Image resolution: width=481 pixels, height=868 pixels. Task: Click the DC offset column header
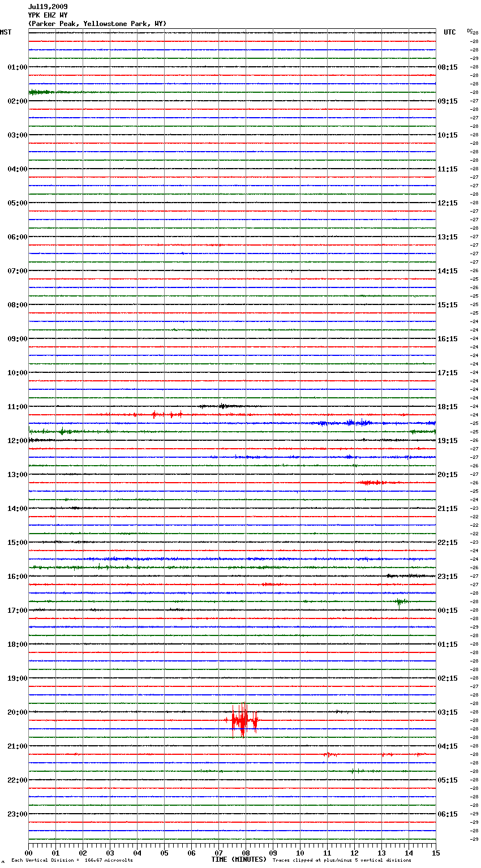(470, 31)
